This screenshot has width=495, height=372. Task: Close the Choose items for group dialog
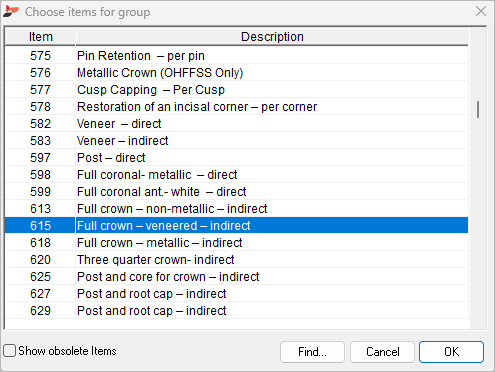click(481, 11)
